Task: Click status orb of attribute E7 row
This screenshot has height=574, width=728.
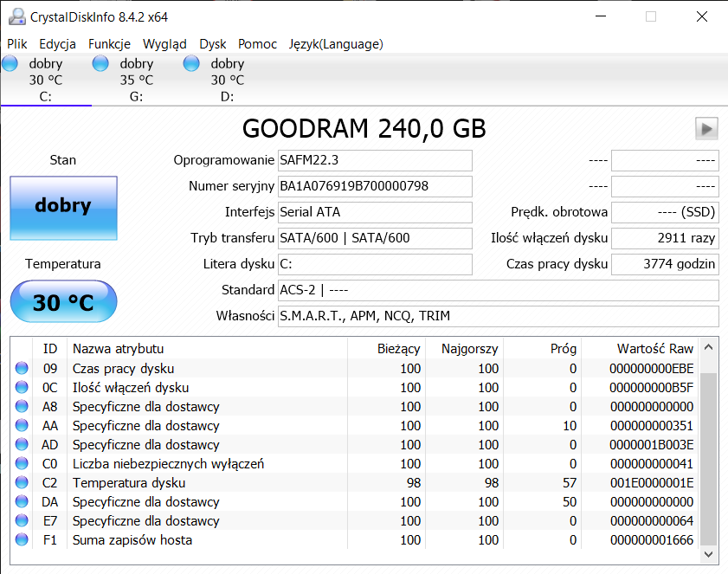Action: [22, 520]
